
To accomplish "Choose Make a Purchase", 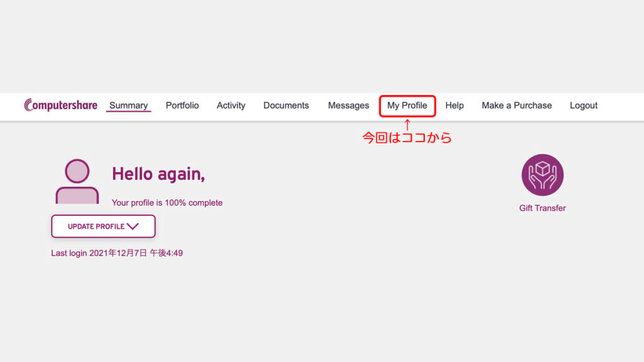I will coord(517,106).
